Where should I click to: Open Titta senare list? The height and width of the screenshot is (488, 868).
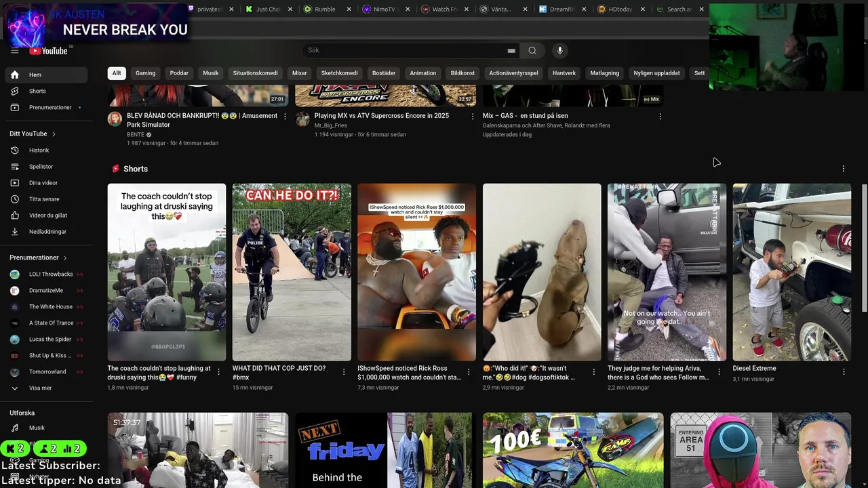(45, 199)
